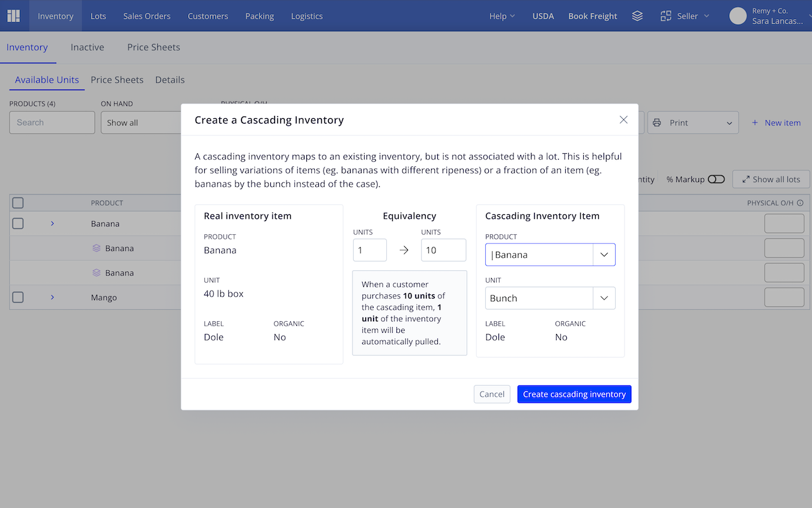Click the user avatar circle

pyautogui.click(x=738, y=16)
